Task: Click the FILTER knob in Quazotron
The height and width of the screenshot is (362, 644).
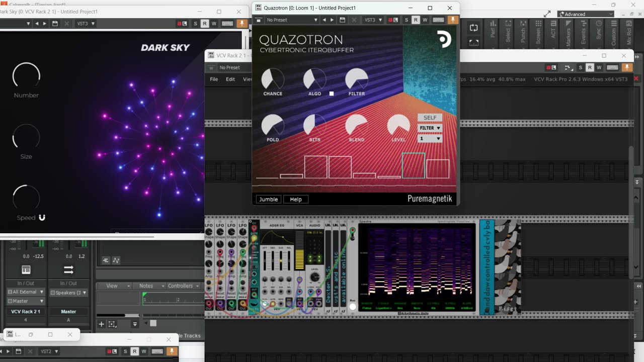Action: click(x=357, y=79)
